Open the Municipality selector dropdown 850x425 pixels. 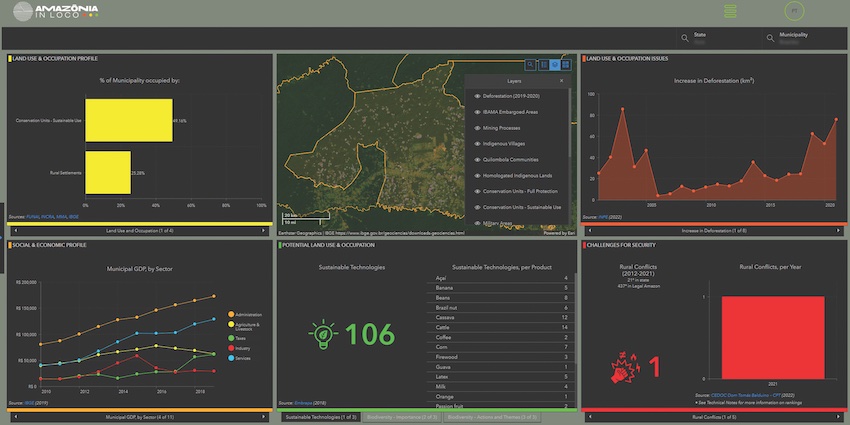tap(795, 39)
